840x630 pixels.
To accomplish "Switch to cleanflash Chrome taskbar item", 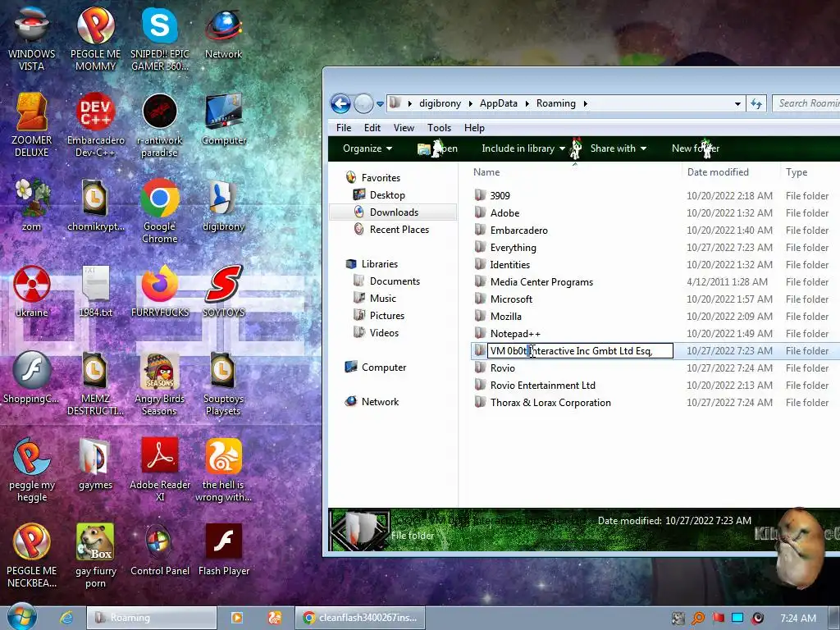I will click(360, 618).
